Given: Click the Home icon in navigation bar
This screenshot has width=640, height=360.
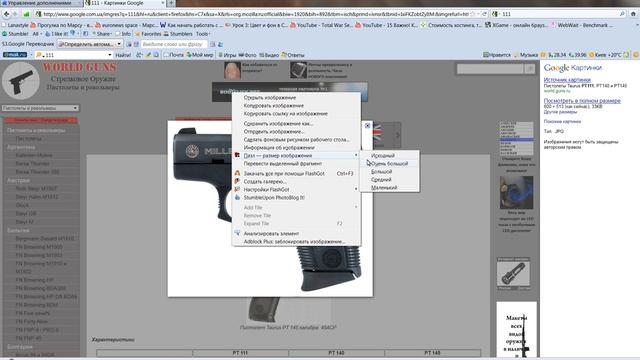Looking at the screenshot, I should coord(633,14).
